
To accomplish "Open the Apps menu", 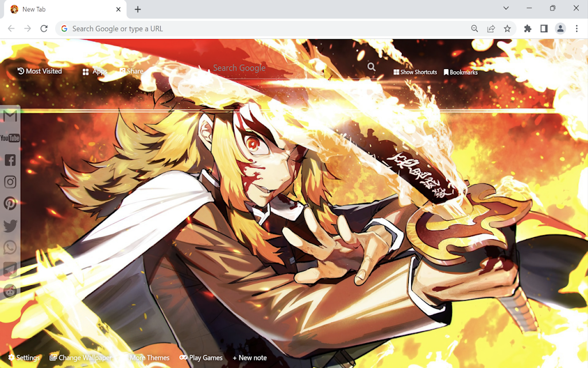I will 95,71.
